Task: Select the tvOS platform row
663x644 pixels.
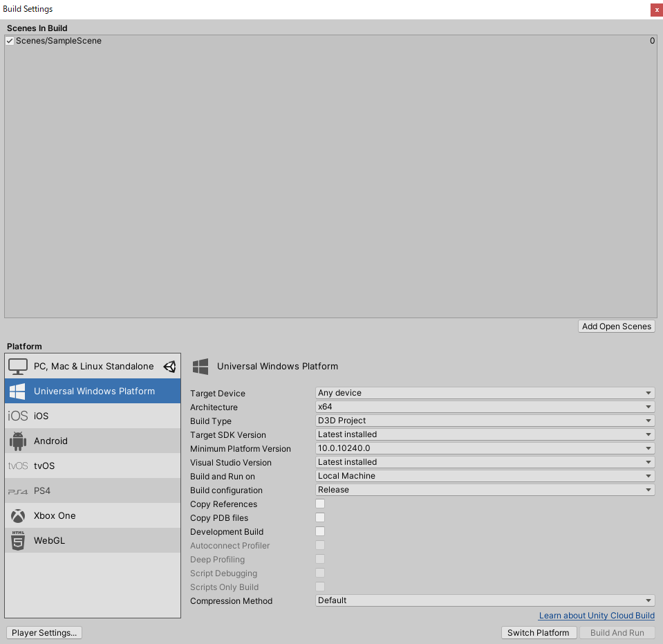Action: pyautogui.click(x=93, y=466)
